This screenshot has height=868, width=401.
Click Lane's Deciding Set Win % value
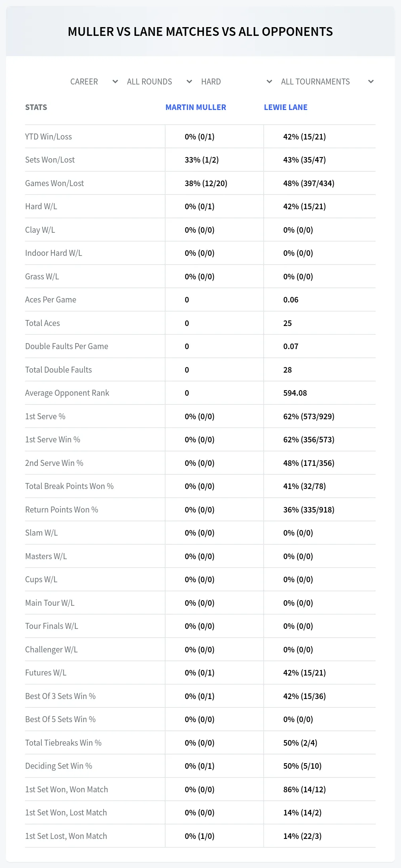[x=303, y=766]
